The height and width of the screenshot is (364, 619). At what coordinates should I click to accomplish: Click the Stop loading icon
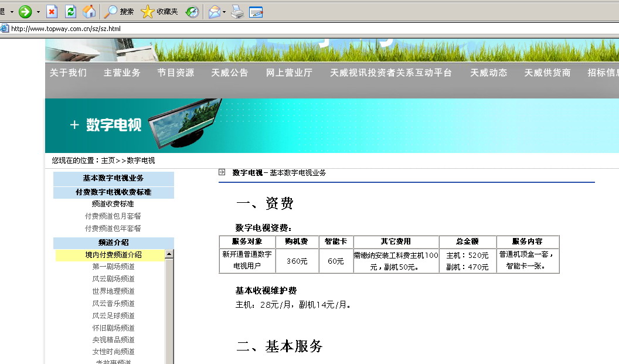52,11
